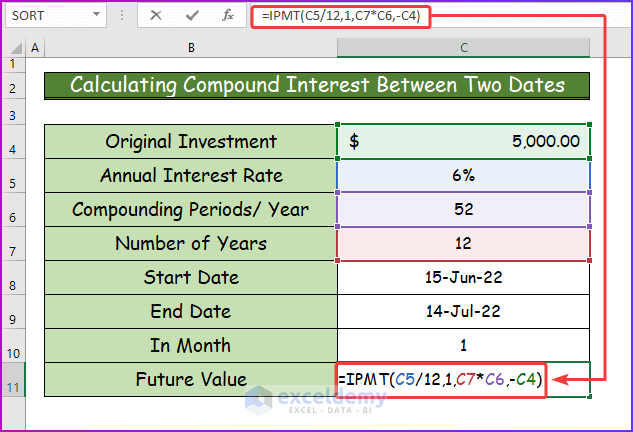Select column C header
The image size is (633, 432).
tap(463, 48)
